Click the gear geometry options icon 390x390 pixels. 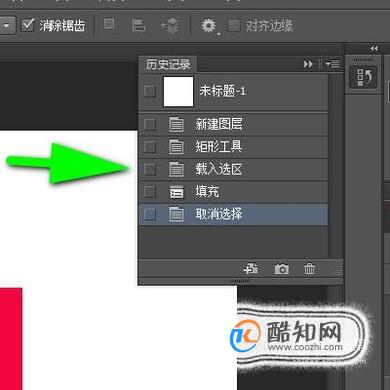tap(209, 25)
